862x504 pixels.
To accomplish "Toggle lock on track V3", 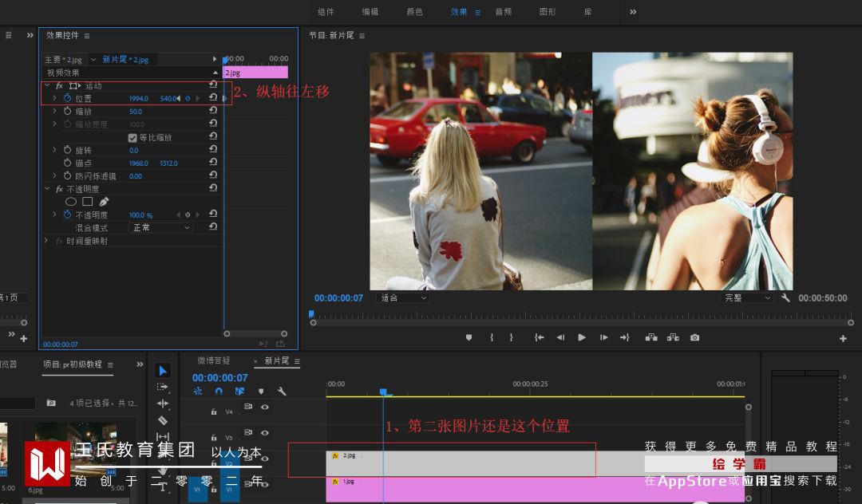I will click(214, 437).
